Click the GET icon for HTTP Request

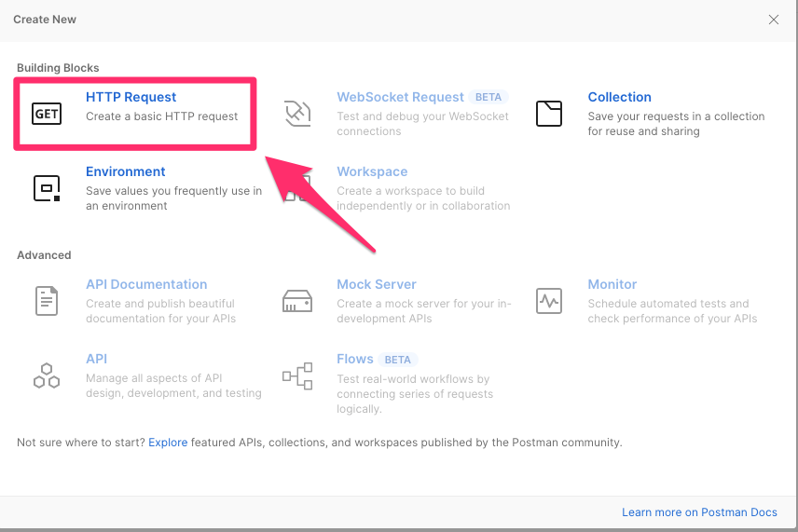[x=47, y=114]
